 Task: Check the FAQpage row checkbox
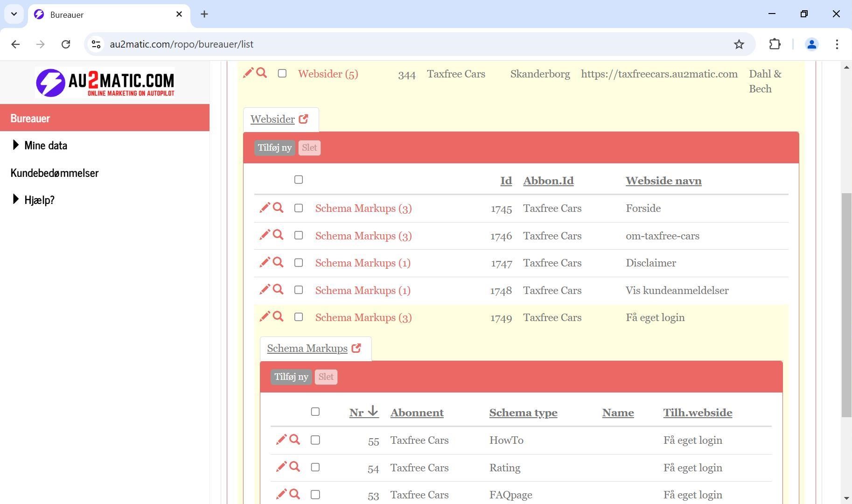click(315, 495)
